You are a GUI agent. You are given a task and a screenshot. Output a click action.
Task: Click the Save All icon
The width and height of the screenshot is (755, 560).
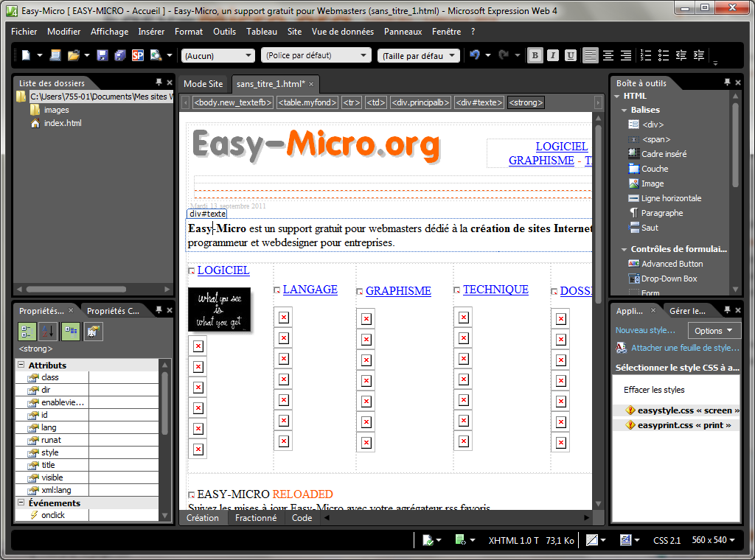coord(120,55)
